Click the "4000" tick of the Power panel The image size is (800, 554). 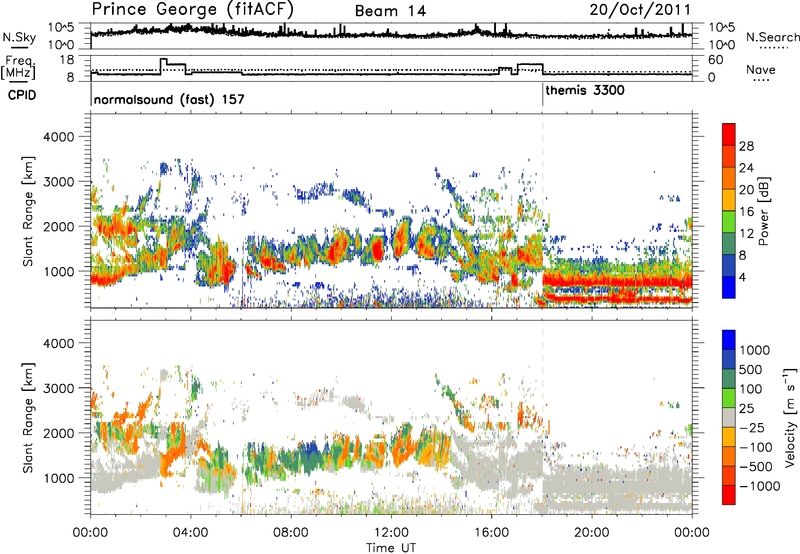61,137
